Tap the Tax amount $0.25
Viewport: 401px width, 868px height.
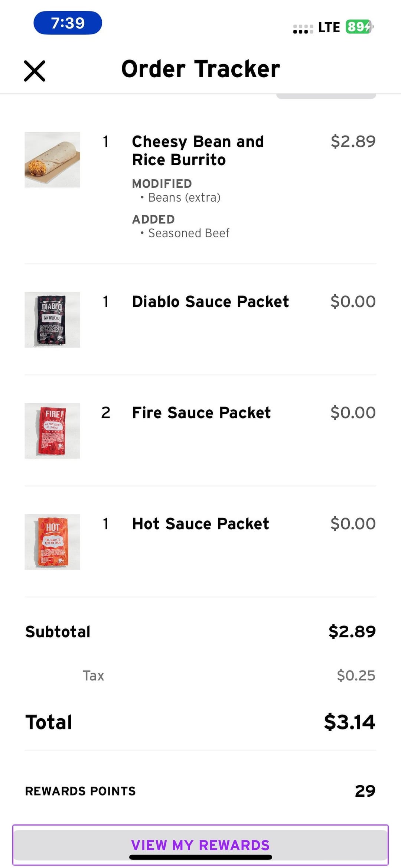click(x=356, y=675)
